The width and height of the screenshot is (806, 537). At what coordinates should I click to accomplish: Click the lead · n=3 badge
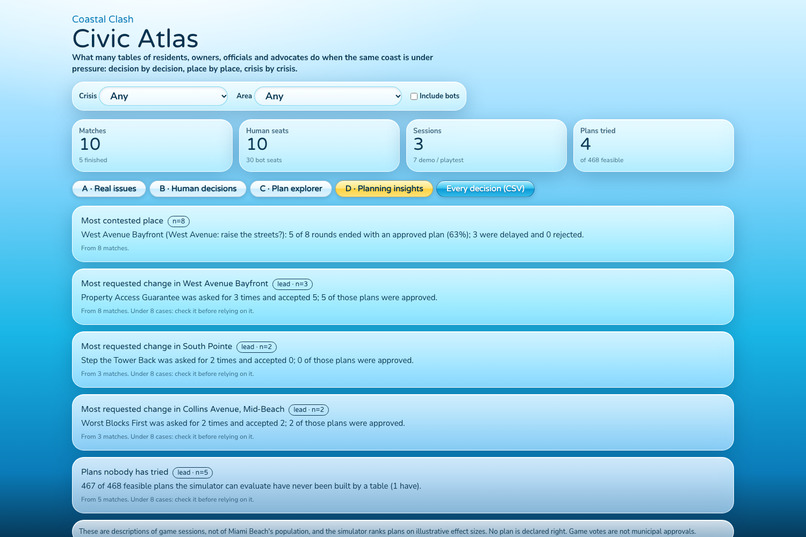coord(292,284)
